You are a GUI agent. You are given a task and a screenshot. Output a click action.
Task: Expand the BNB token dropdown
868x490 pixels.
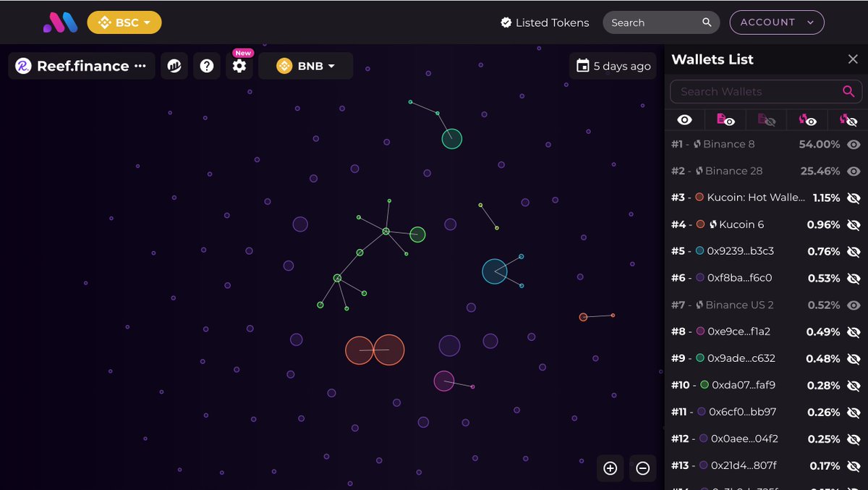coord(306,66)
